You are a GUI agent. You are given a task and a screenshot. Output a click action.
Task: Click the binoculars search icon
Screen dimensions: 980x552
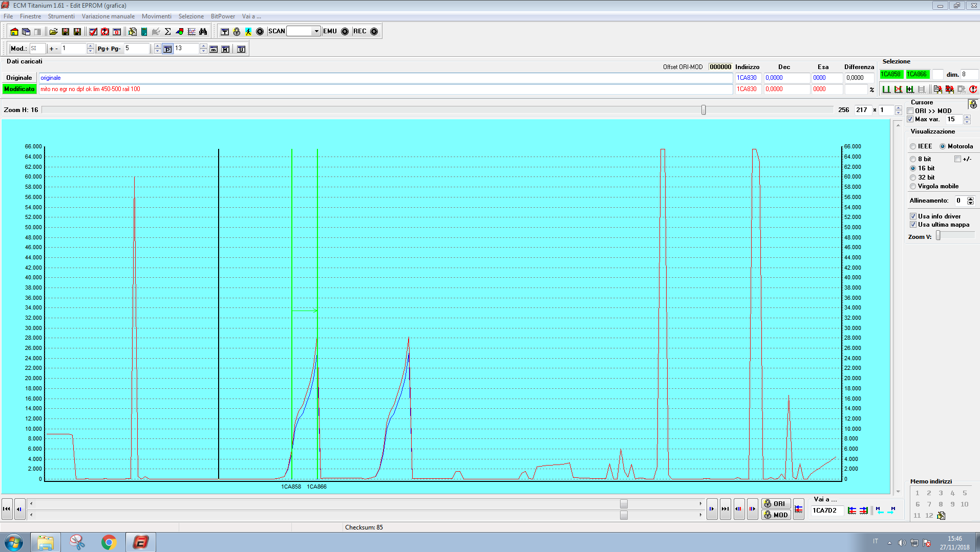click(203, 32)
